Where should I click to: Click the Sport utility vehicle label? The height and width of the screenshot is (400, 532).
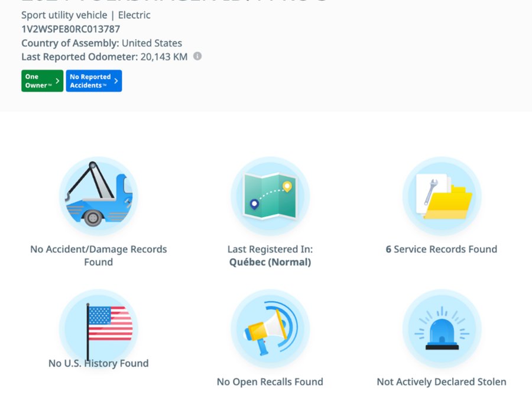64,15
